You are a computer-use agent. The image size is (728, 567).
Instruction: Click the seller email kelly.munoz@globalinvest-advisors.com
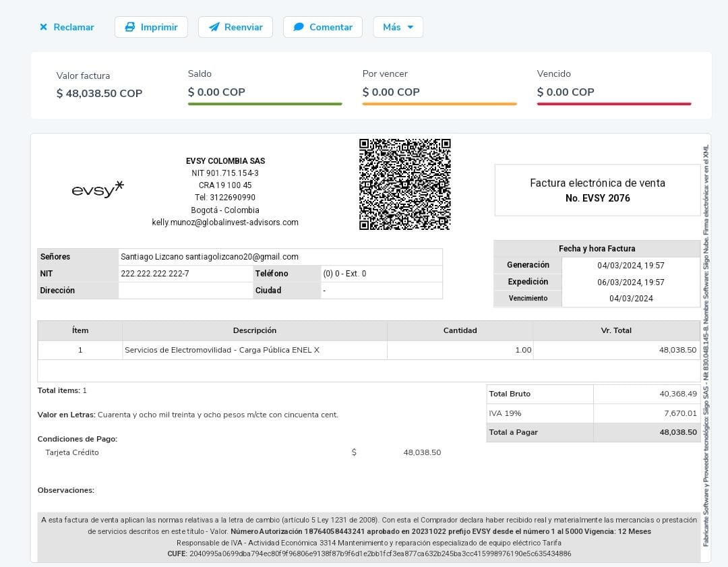click(x=225, y=222)
